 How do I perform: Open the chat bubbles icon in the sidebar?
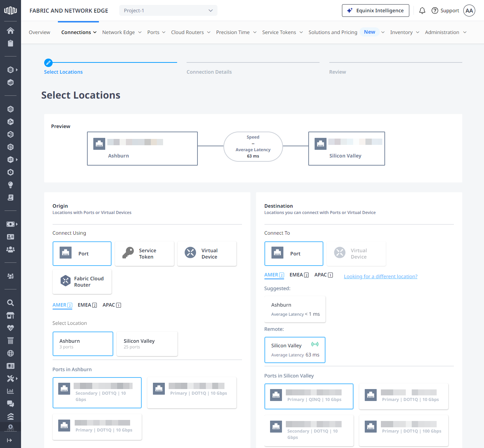11,404
